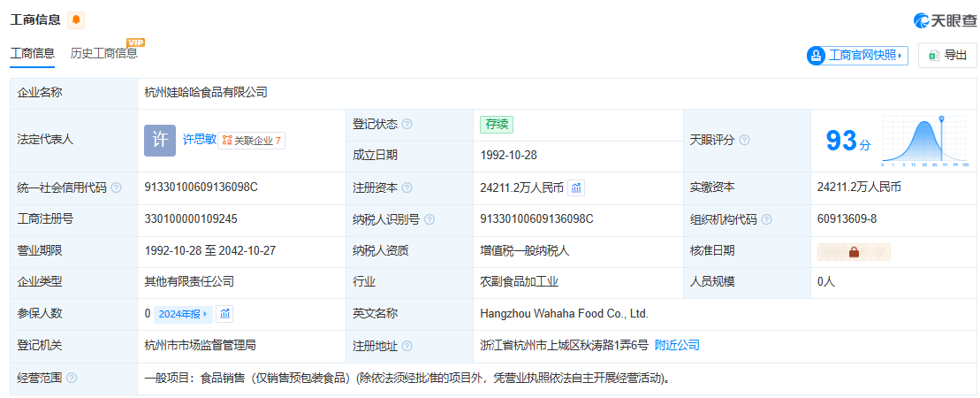The height and width of the screenshot is (398, 980).
Task: Click help icon next to 登记状态
Action: pos(406,125)
